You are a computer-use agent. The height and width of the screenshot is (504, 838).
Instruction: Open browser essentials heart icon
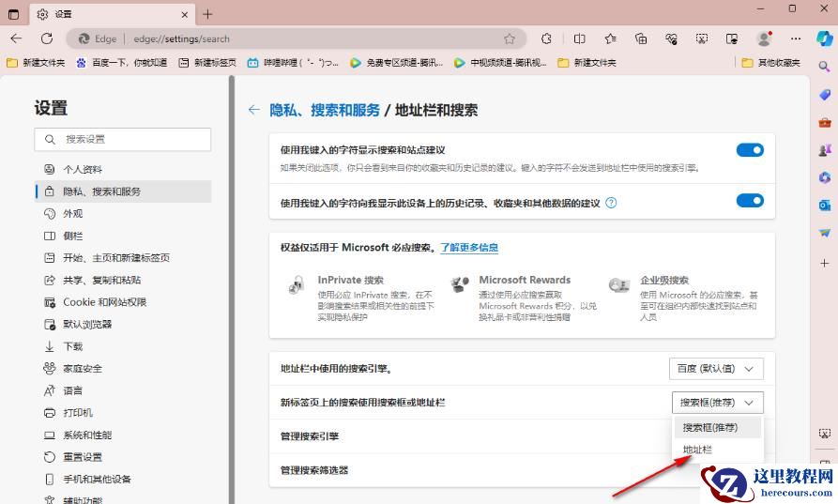[671, 38]
